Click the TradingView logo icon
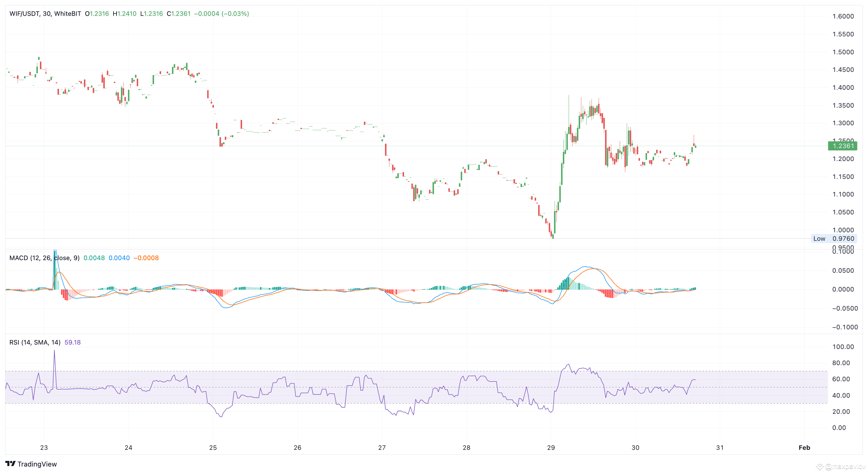The width and height of the screenshot is (868, 473). point(11,464)
